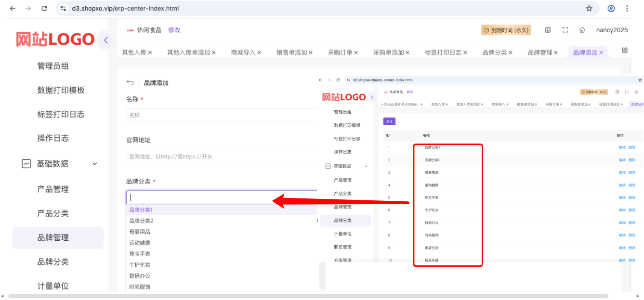The image size is (644, 300).
Task: Choose 珠宝手表 from the dropdown list
Action: click(222, 254)
